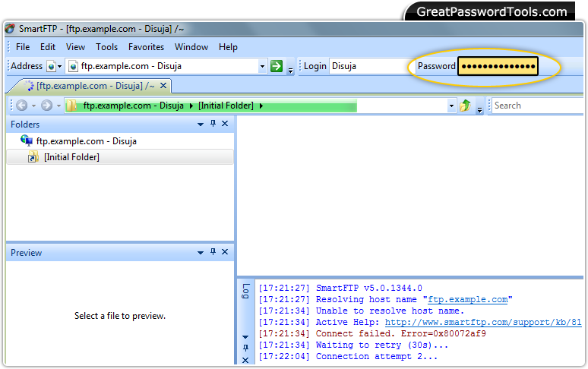Click the Back navigation button
Viewport: 588px width, 369px height.
[x=22, y=106]
